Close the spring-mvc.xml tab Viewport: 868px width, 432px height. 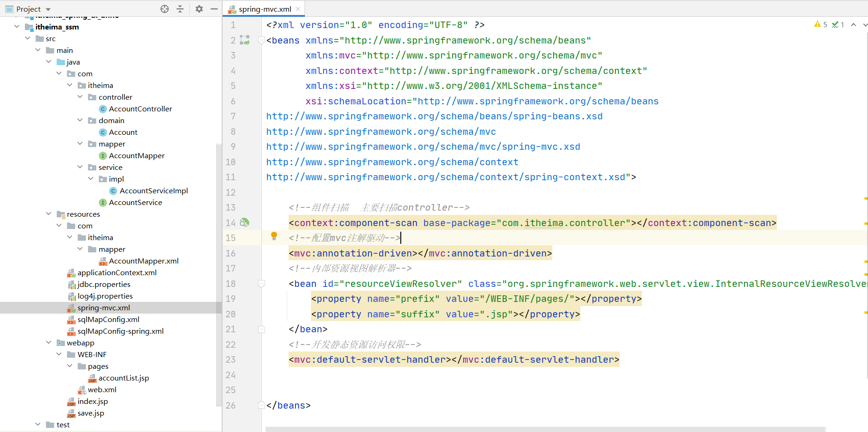pyautogui.click(x=298, y=9)
